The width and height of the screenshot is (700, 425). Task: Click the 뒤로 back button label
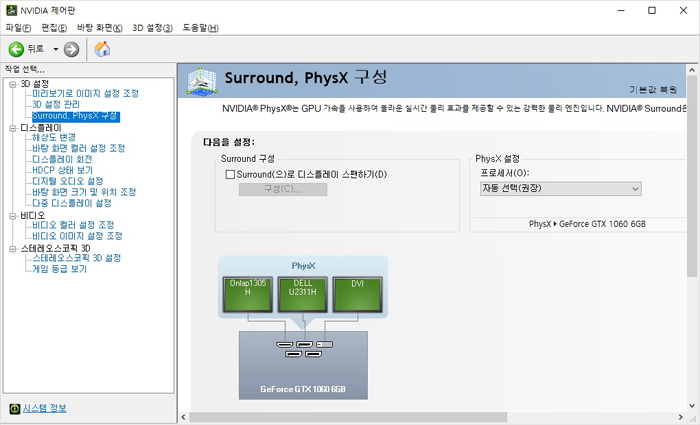[x=36, y=49]
